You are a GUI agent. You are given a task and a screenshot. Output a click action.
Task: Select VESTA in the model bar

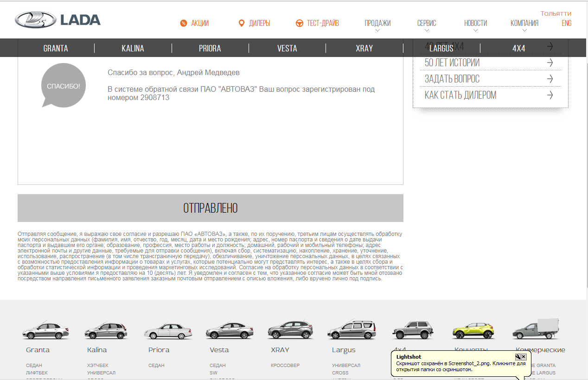pos(287,48)
